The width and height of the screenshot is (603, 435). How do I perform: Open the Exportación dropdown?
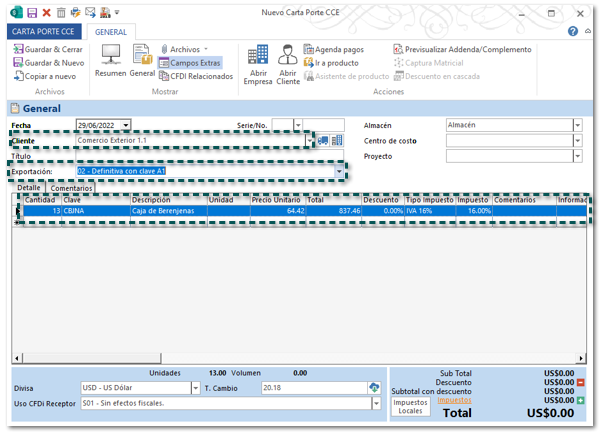click(340, 171)
